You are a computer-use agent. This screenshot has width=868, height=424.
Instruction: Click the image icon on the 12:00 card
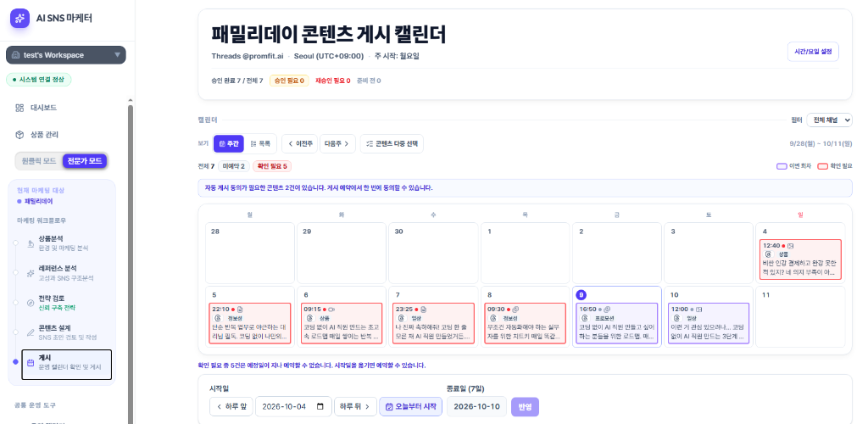698,310
